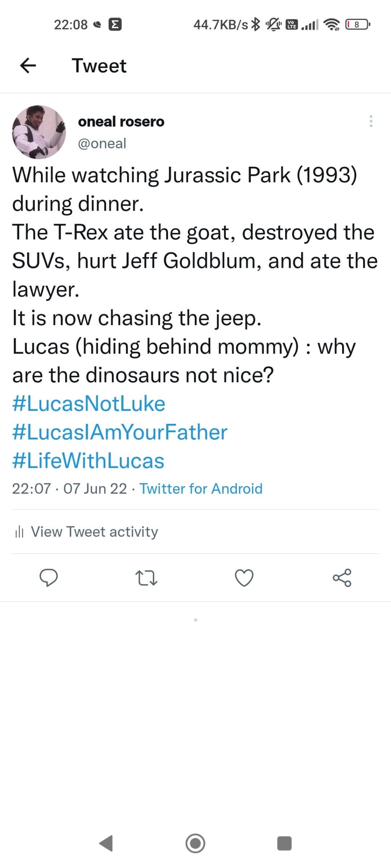Viewport: 391px width, 868px height.
Task: Open oneal rosero's profile picture
Action: 39,132
